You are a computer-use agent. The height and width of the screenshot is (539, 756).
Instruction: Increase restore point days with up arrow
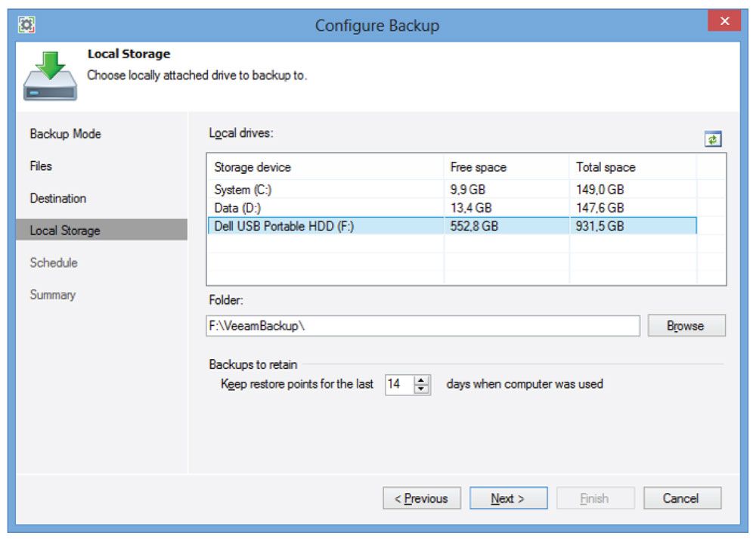pos(422,379)
